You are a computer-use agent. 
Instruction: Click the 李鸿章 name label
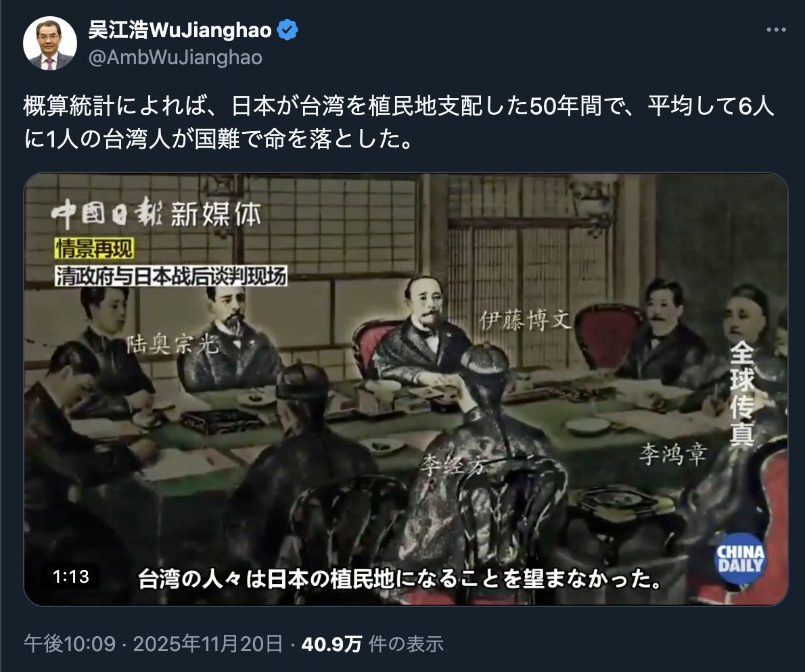coord(673,454)
